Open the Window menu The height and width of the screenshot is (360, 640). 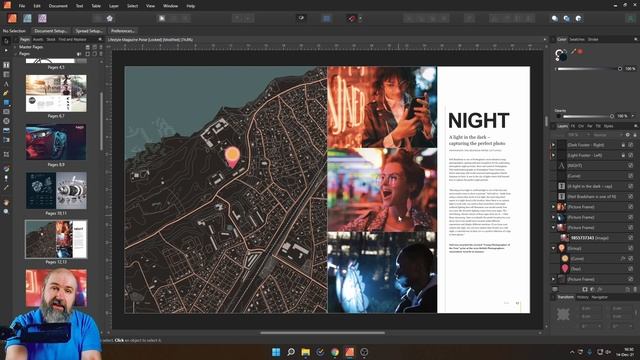[x=170, y=6]
